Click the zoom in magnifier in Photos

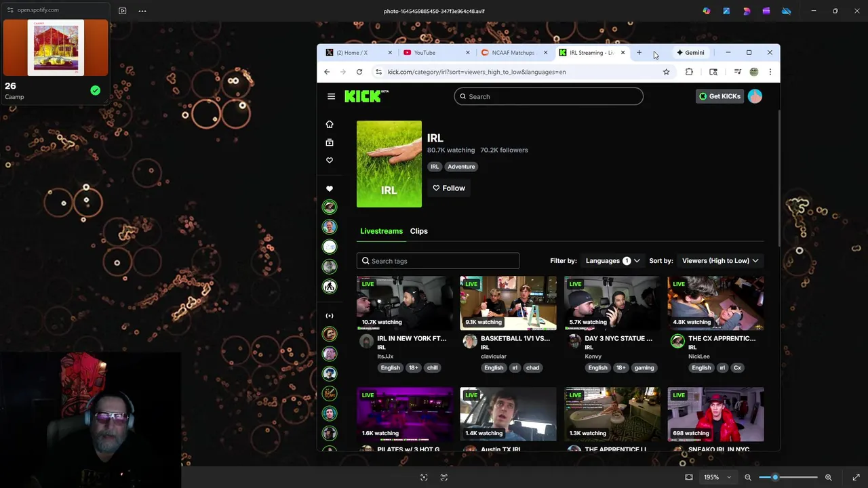tap(828, 477)
